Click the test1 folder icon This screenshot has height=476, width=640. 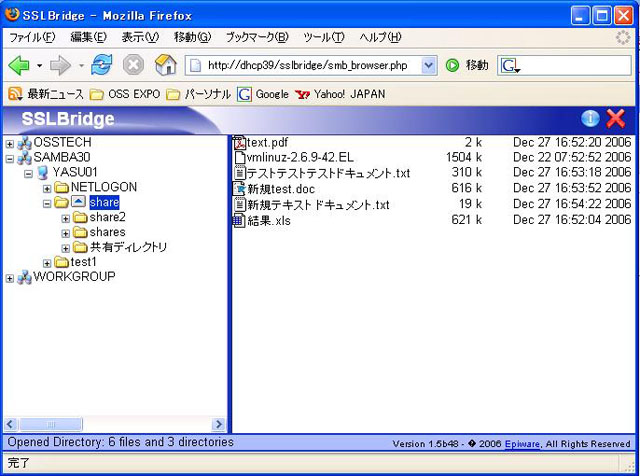62,262
